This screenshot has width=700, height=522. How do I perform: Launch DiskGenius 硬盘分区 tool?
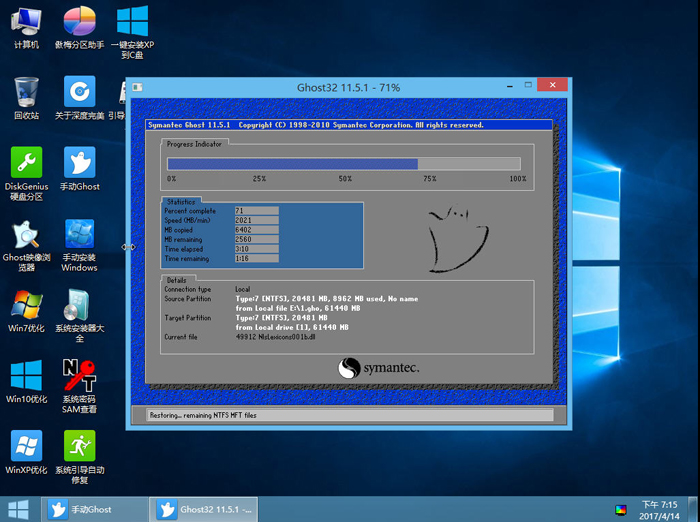(26, 163)
